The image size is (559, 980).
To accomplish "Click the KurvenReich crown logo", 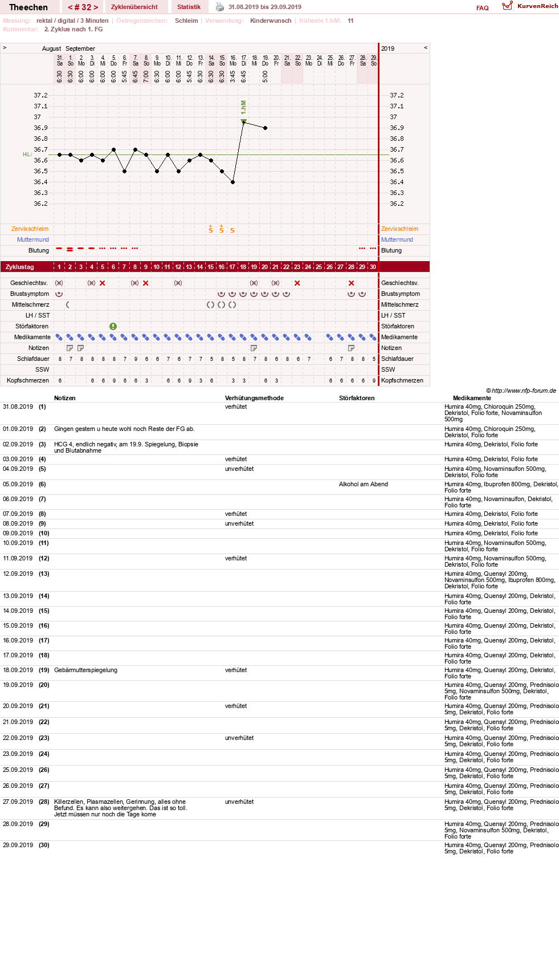I will pos(507,6).
